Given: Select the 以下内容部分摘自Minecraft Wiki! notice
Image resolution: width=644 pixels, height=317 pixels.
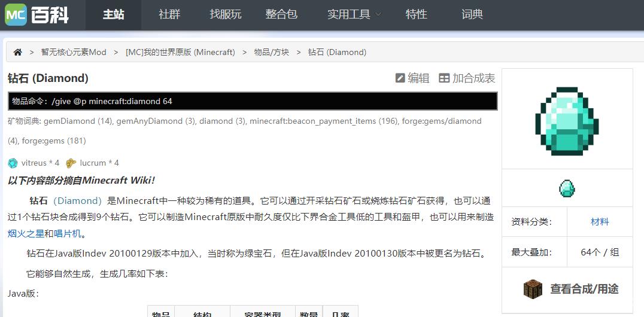Looking at the screenshot, I should tap(81, 180).
